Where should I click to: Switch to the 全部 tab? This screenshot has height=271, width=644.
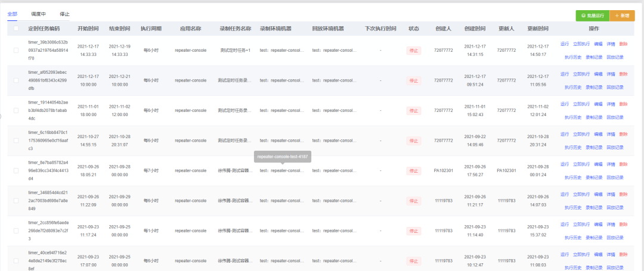13,14
